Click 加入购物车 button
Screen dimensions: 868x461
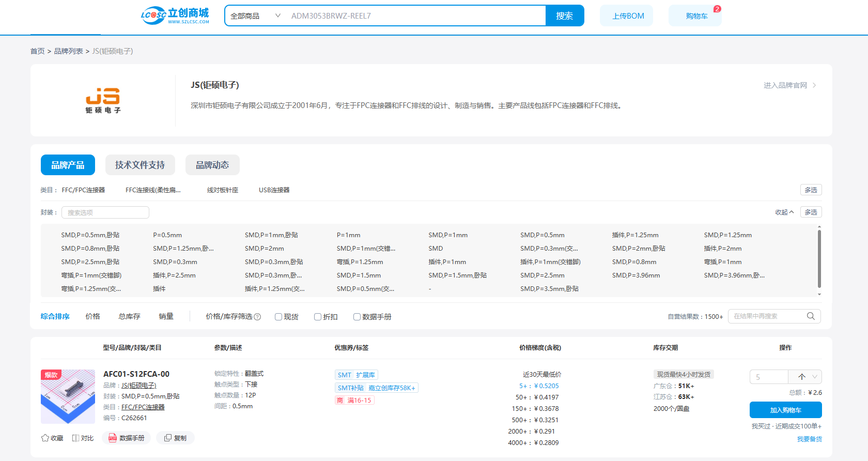(x=785, y=410)
